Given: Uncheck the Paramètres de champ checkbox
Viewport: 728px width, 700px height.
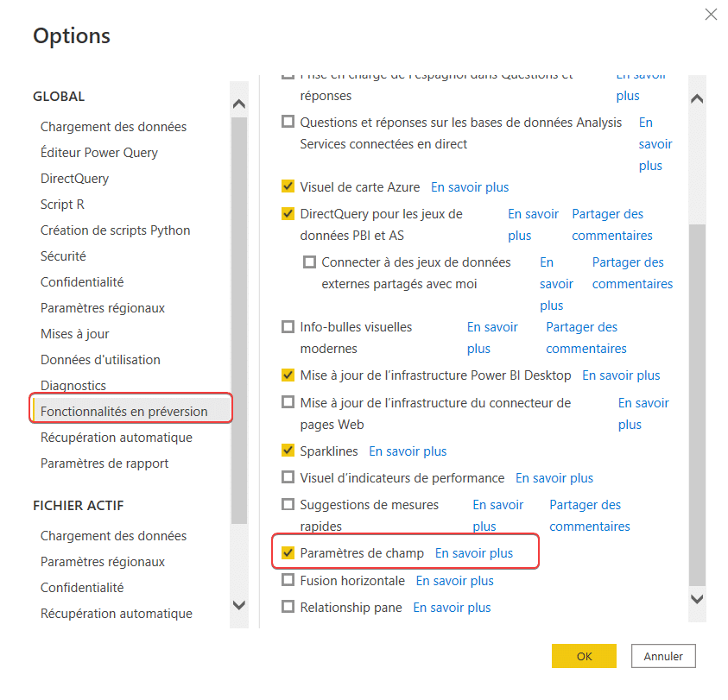Looking at the screenshot, I should [x=288, y=553].
